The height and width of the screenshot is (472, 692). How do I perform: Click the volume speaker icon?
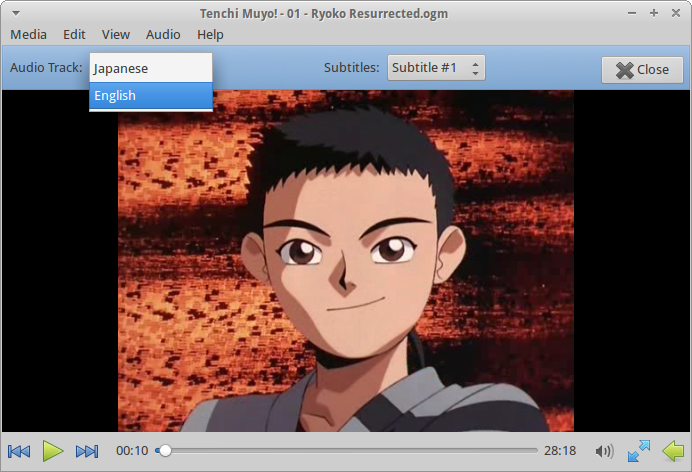[604, 452]
